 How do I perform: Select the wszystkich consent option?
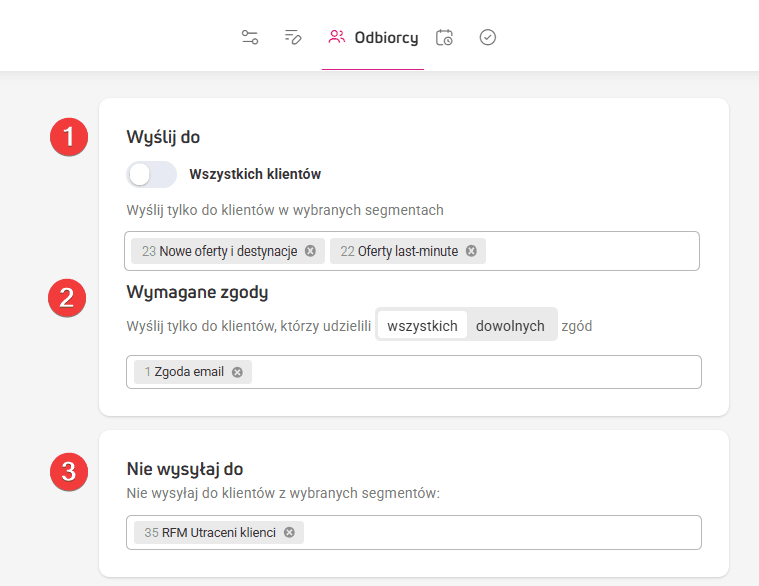(x=422, y=325)
